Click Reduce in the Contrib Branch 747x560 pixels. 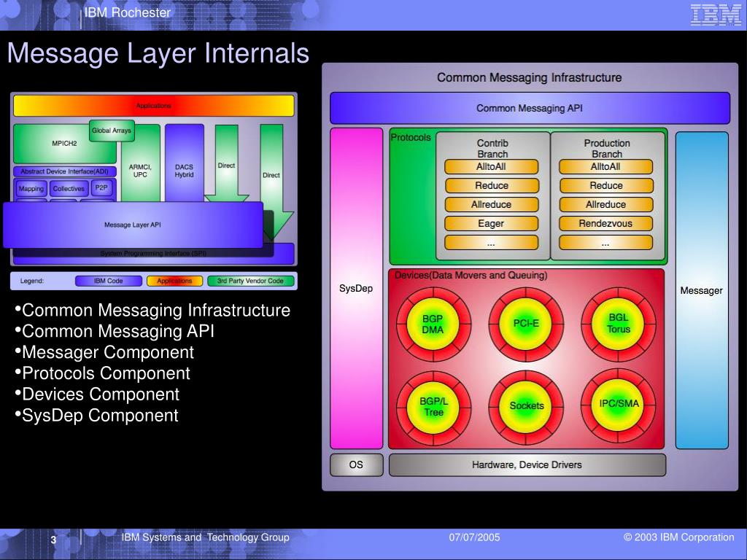pyautogui.click(x=491, y=186)
